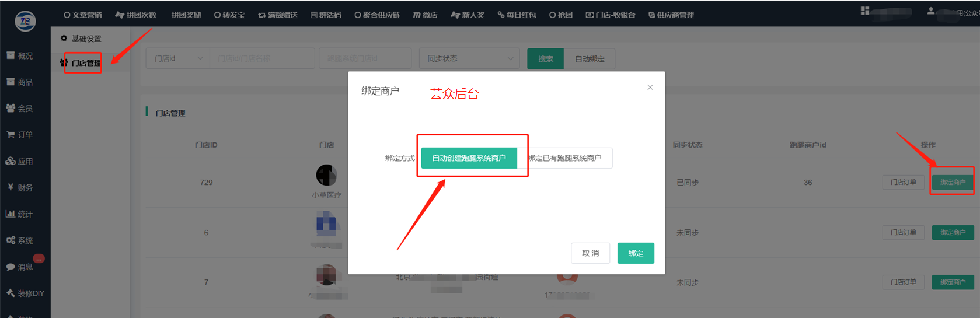Click the 跑腿商户id value 36
This screenshot has height=318, width=980.
[x=808, y=183]
